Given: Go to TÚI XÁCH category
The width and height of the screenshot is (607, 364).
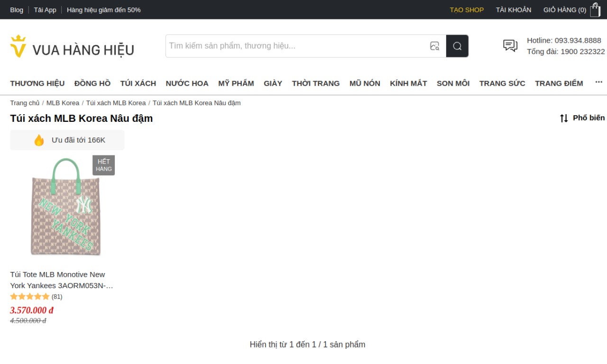Looking at the screenshot, I should [138, 83].
